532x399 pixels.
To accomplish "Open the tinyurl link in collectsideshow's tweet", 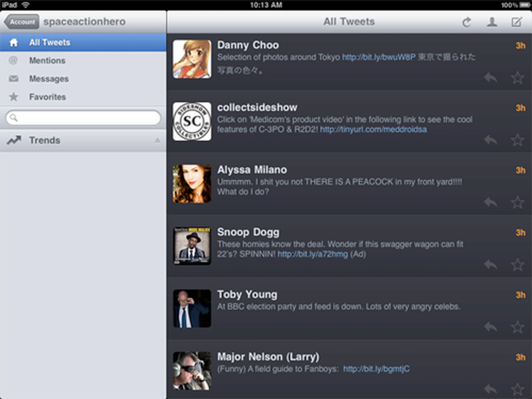I will coord(373,129).
